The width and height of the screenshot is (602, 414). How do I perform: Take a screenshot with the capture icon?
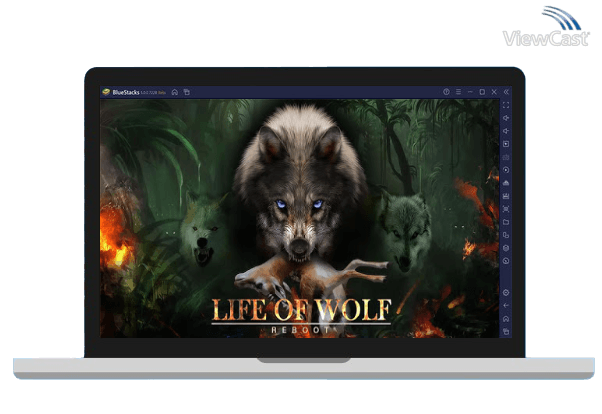click(506, 209)
